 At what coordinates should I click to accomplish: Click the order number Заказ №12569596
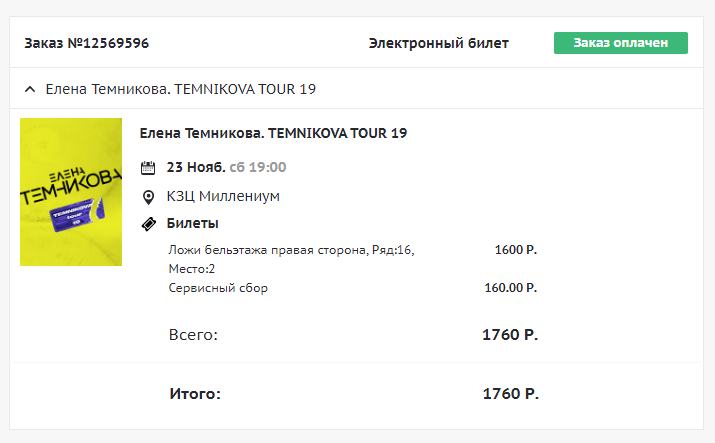[87, 43]
